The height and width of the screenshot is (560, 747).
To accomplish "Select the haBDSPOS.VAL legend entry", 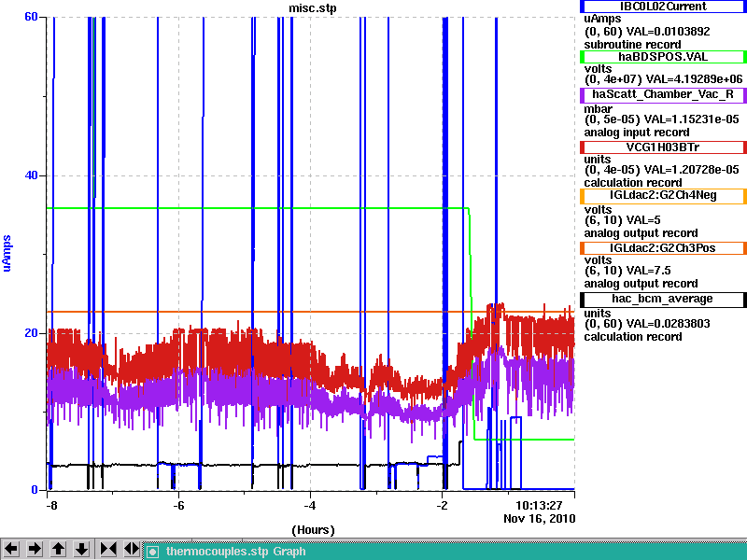I will coord(663,57).
